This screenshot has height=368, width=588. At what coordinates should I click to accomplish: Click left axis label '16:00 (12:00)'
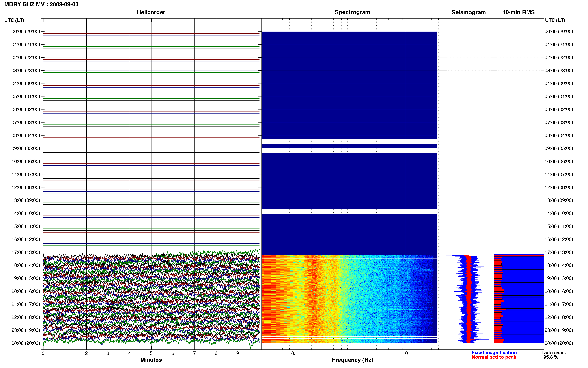click(x=26, y=240)
